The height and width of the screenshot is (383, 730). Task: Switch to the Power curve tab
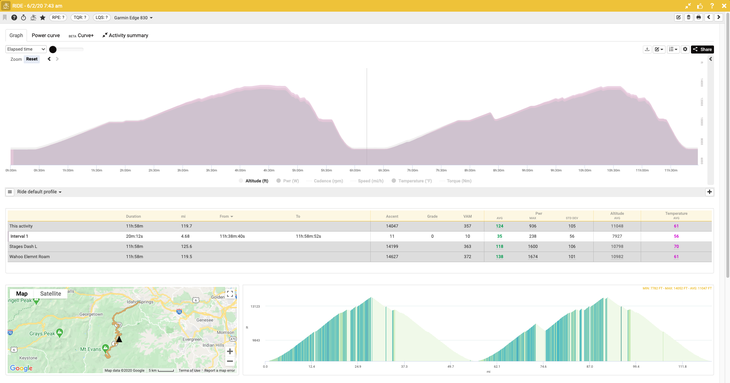pyautogui.click(x=46, y=35)
